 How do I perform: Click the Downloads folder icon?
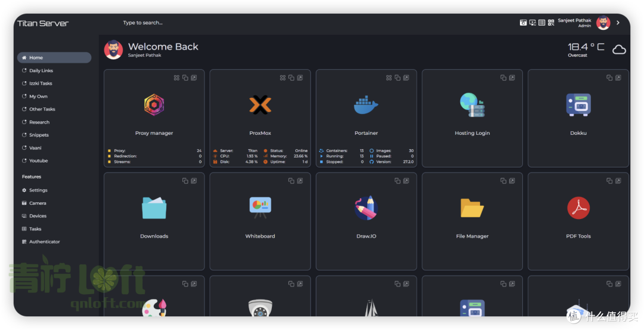(154, 208)
